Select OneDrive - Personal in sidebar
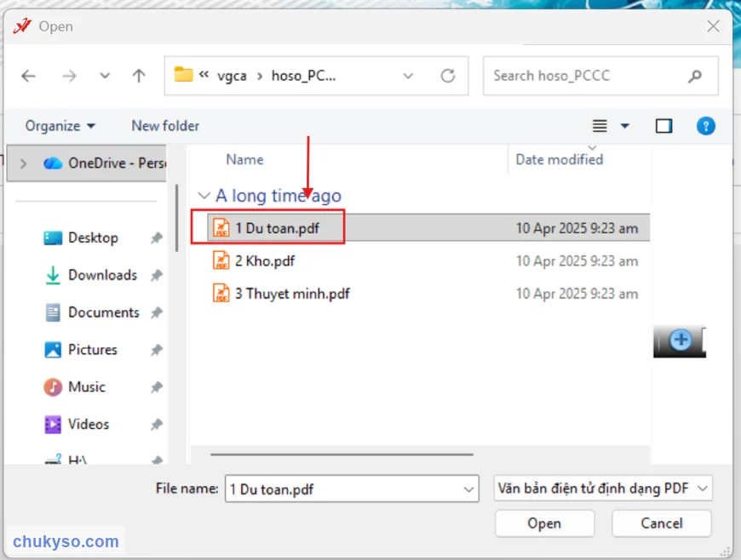Viewport: 741px width, 560px height. (87, 163)
